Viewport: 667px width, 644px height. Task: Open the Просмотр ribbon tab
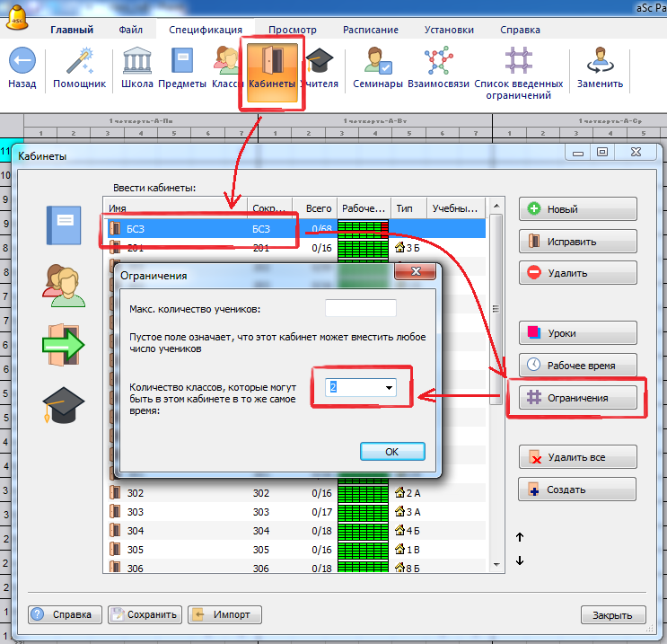[292, 30]
